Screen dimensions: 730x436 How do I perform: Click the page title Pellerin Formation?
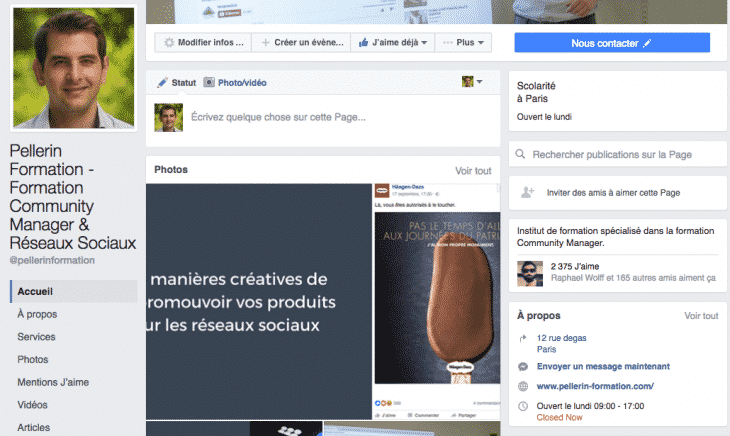click(73, 197)
